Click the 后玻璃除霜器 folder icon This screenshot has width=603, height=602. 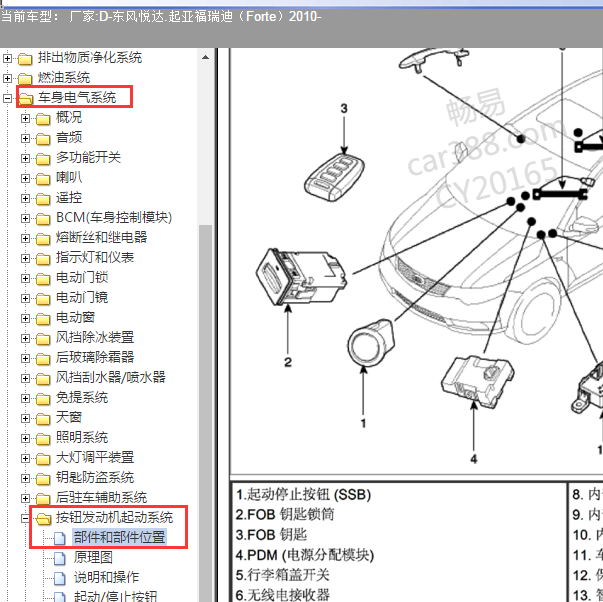(43, 359)
